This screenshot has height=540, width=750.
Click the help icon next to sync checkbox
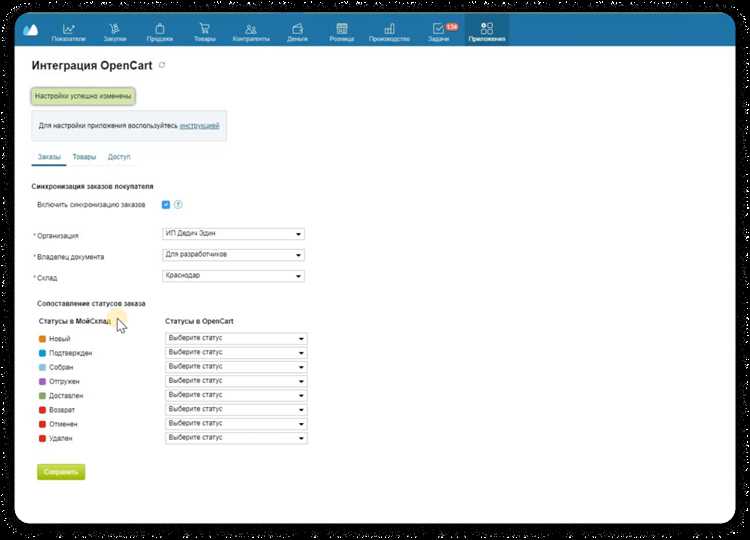pyautogui.click(x=178, y=205)
